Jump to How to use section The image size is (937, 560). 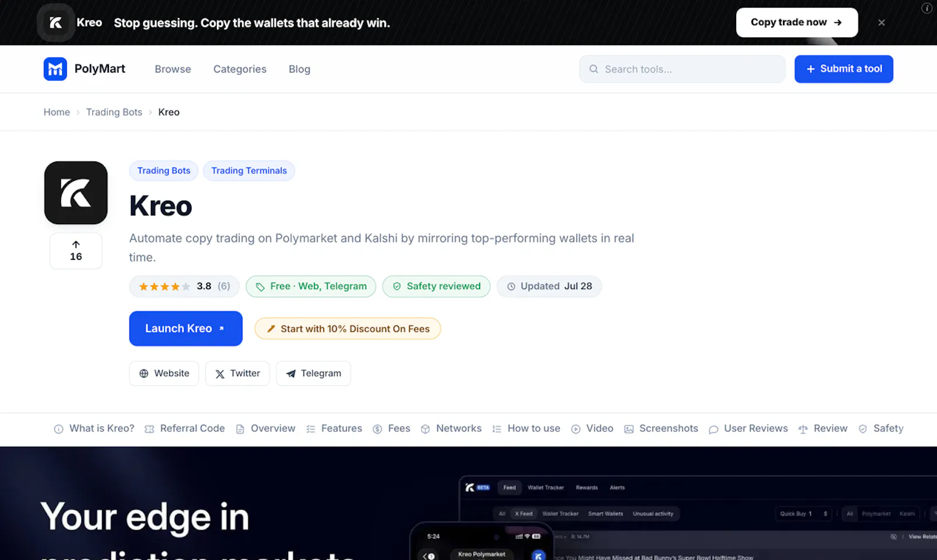pos(526,429)
